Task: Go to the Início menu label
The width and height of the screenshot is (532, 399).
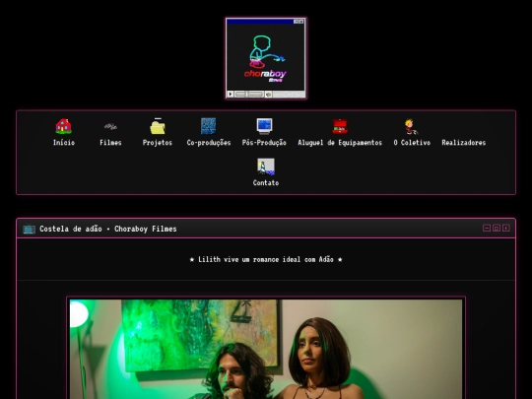Action: click(64, 143)
